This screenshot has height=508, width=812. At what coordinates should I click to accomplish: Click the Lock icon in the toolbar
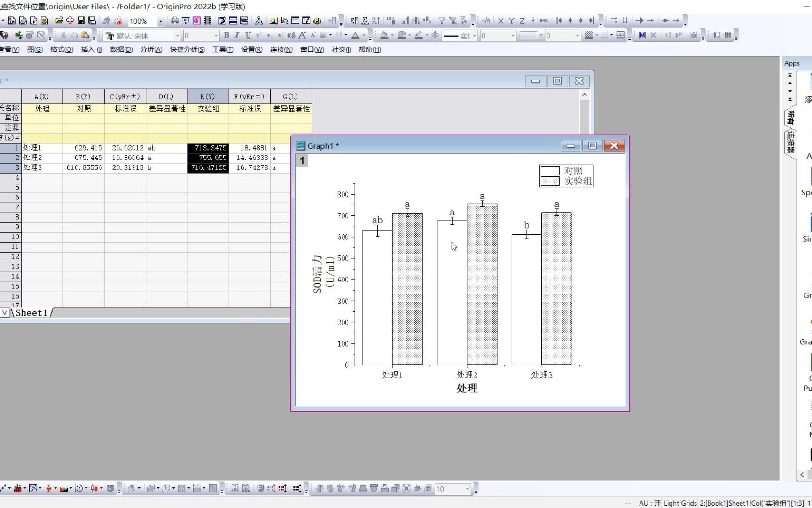click(694, 35)
